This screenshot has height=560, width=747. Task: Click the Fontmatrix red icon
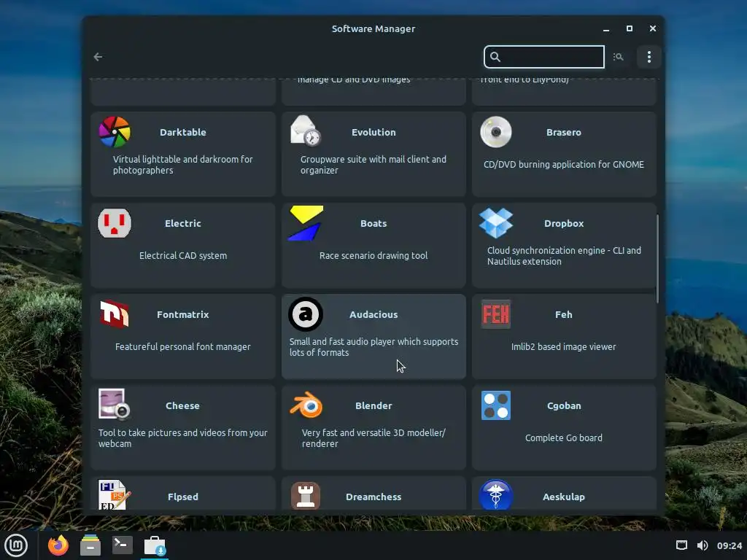click(115, 314)
